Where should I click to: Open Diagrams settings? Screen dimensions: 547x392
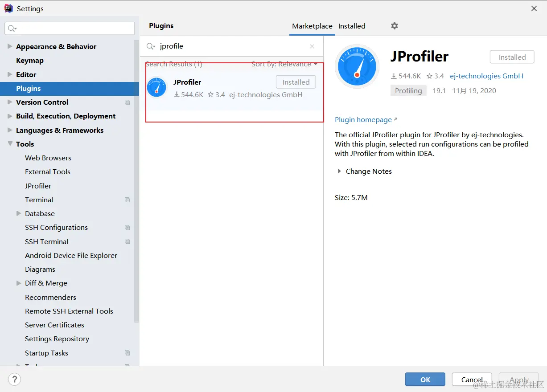click(40, 269)
